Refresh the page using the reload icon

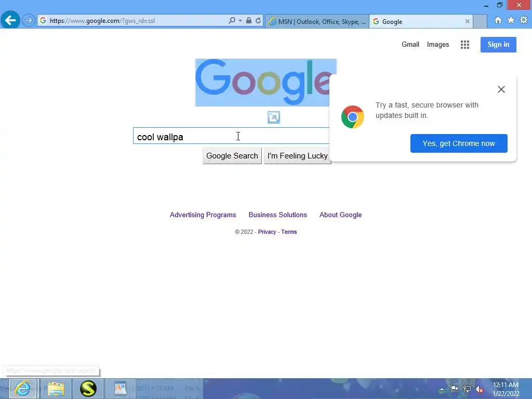tap(258, 20)
